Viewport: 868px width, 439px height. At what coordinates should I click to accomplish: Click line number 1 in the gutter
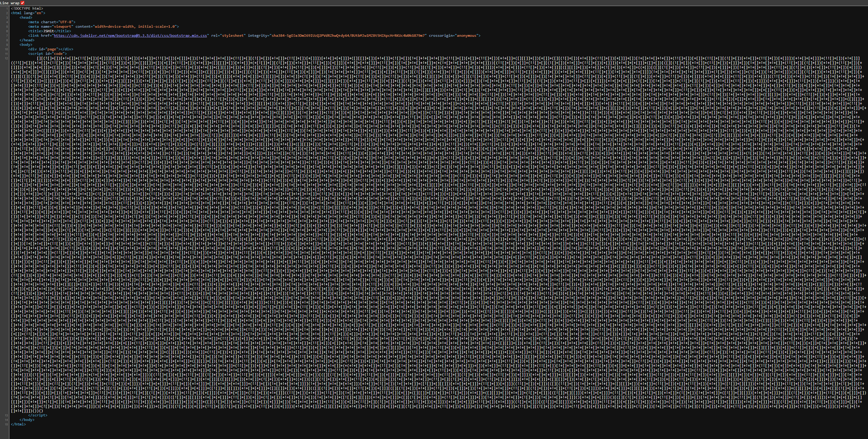coord(7,8)
